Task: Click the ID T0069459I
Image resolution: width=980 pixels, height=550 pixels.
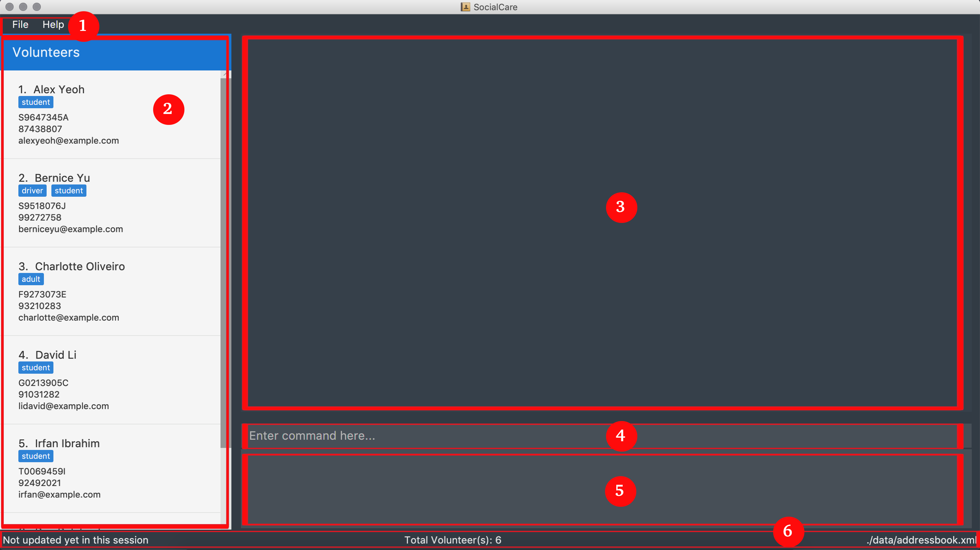Action: [x=42, y=472]
